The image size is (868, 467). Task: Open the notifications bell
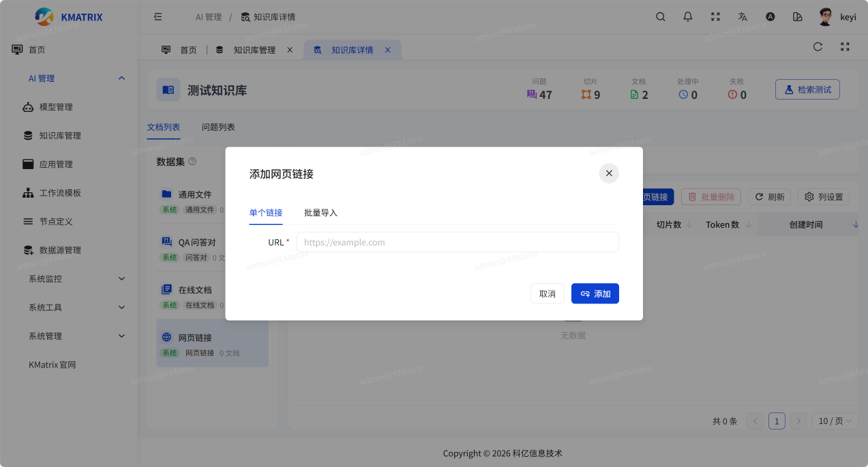pos(688,17)
